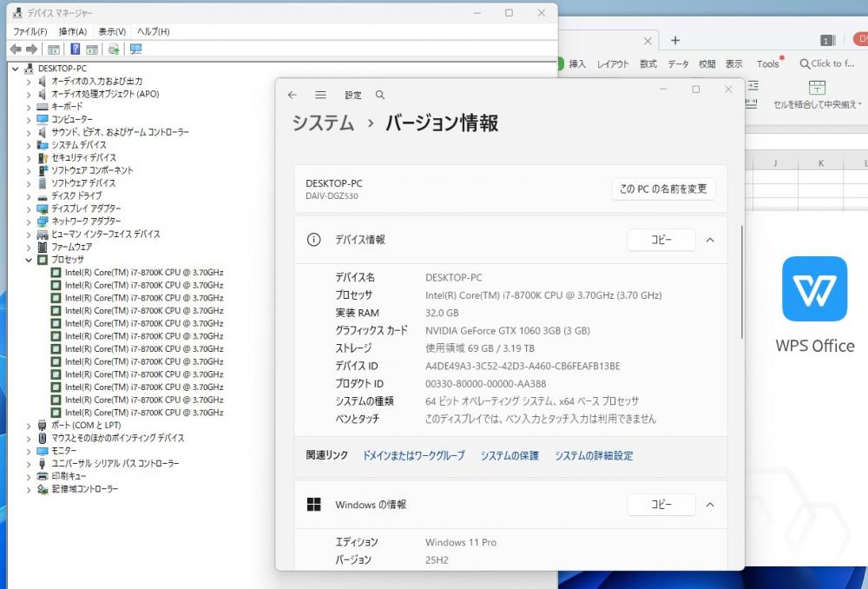Click the page-number 1 icon in WPS tab bar
This screenshot has height=589, width=868.
[827, 41]
